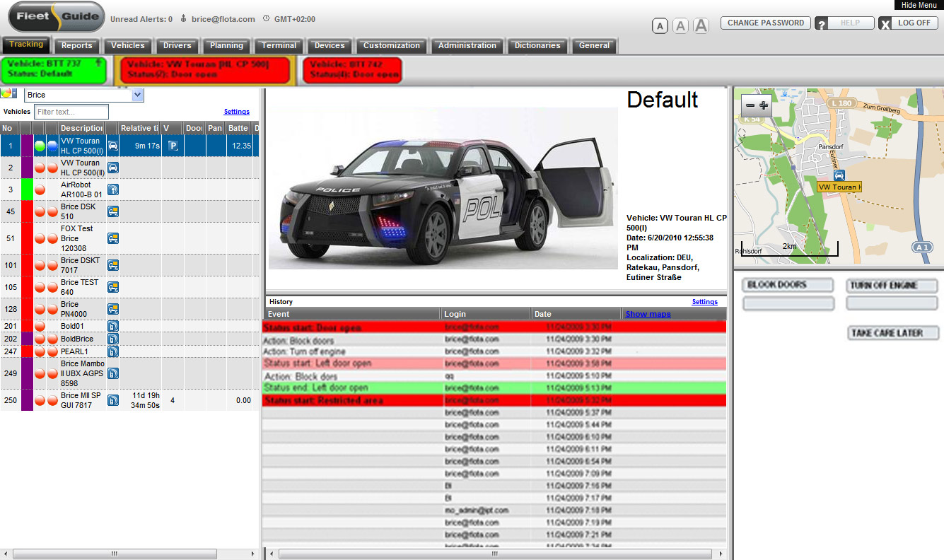This screenshot has height=560, width=944.
Task: Select the smallest font size A button
Action: [659, 26]
